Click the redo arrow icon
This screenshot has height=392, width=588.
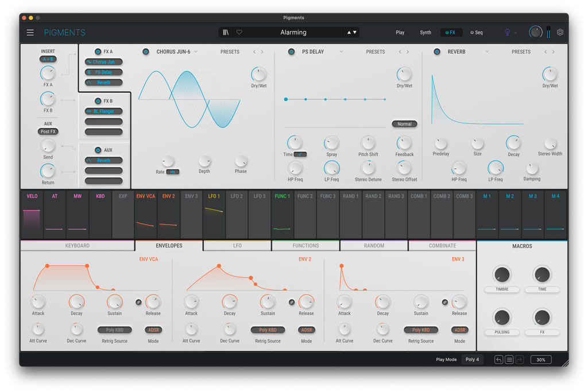(519, 360)
